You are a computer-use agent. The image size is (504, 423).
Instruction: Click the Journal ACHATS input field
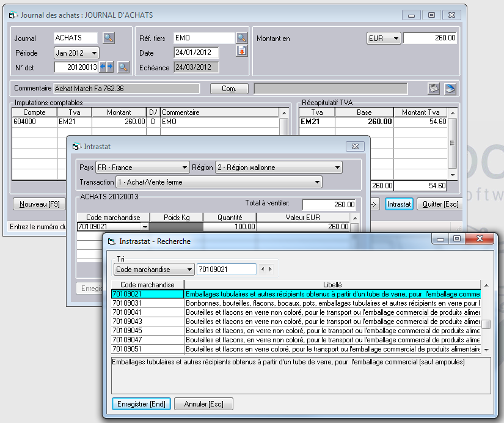76,38
